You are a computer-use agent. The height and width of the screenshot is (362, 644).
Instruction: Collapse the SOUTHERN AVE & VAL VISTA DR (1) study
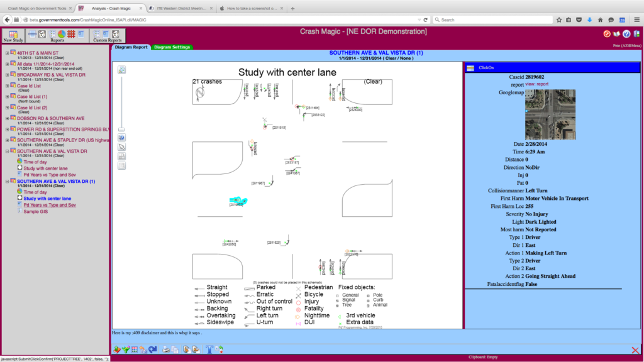pos(7,181)
